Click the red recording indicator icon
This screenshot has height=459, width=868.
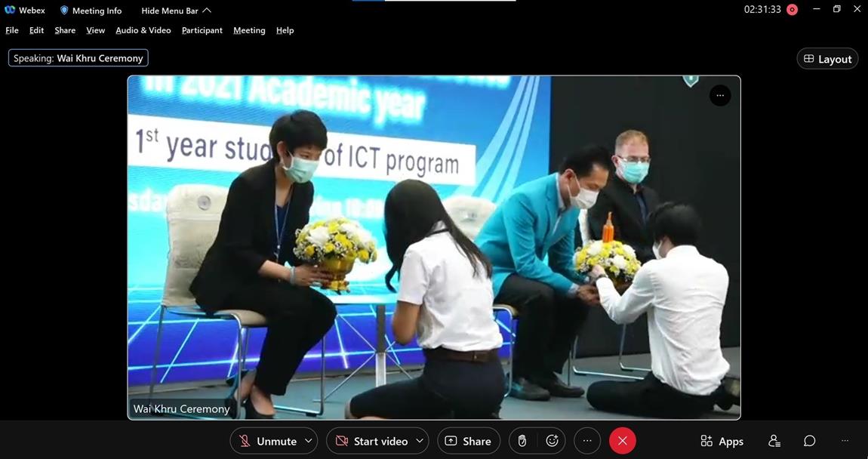pos(792,10)
